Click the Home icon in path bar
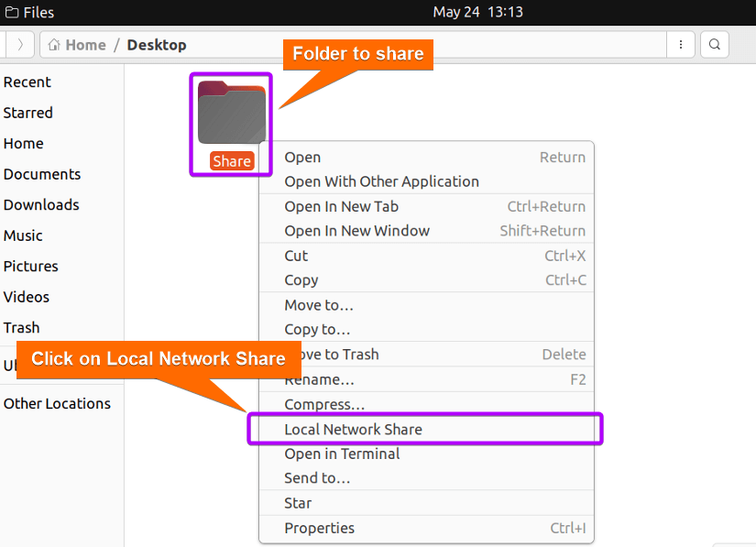This screenshot has height=547, width=756. pos(54,45)
